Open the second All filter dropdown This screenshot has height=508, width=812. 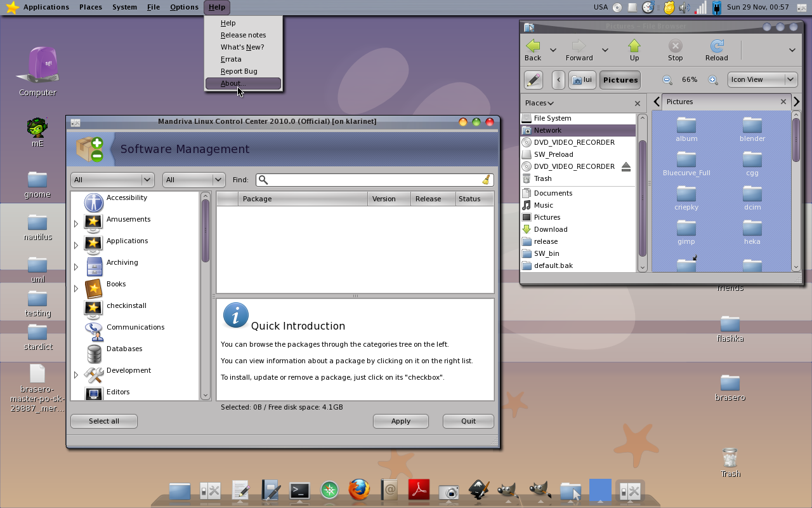[x=193, y=180]
